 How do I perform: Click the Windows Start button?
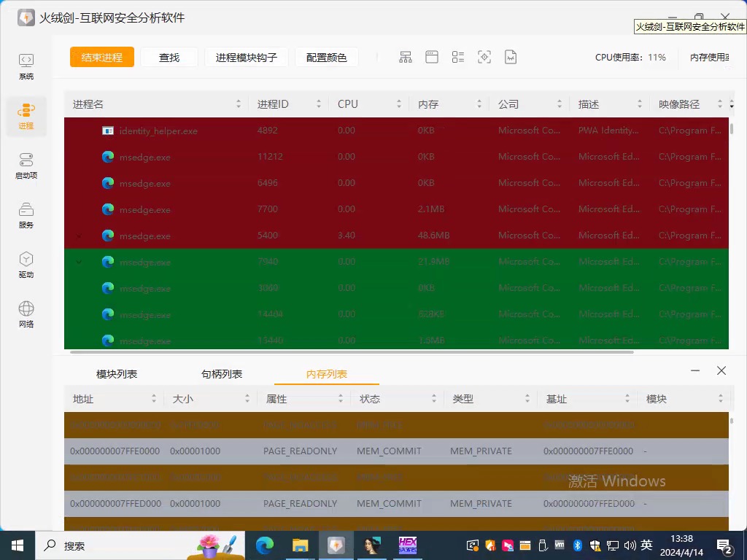(x=18, y=545)
